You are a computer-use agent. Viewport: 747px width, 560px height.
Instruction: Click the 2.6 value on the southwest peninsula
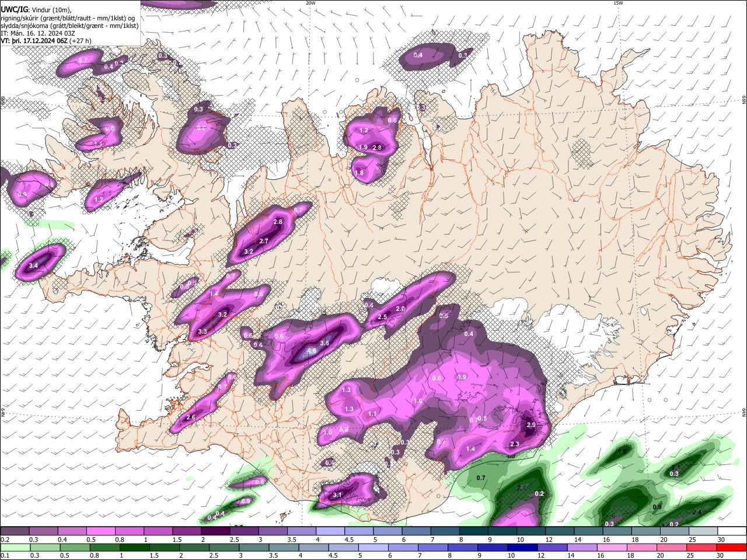pos(191,418)
